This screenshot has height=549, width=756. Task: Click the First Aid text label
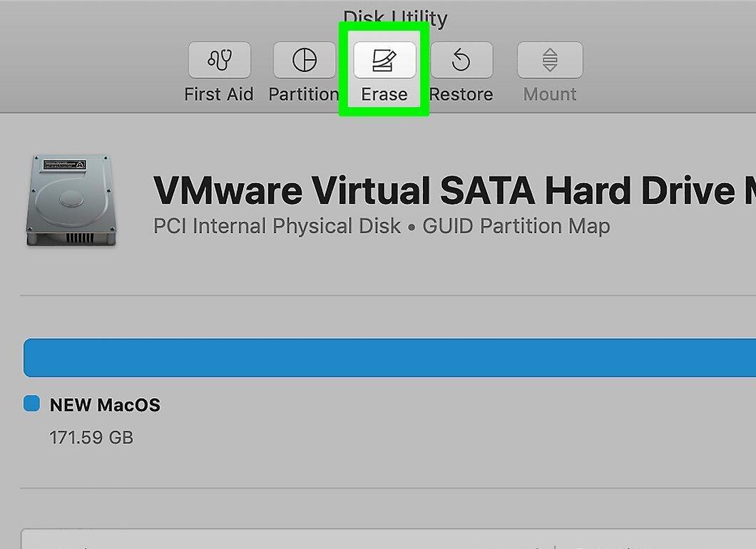coord(219,94)
